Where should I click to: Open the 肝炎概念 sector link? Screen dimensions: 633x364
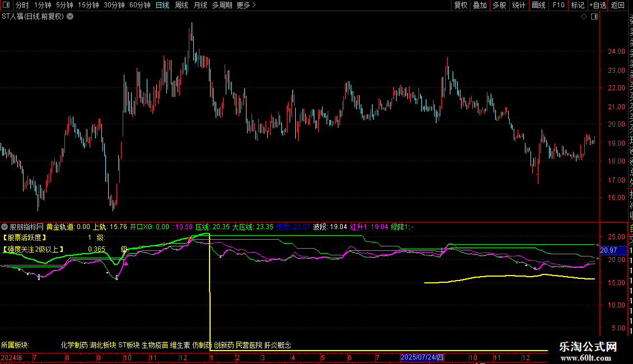[x=278, y=346]
